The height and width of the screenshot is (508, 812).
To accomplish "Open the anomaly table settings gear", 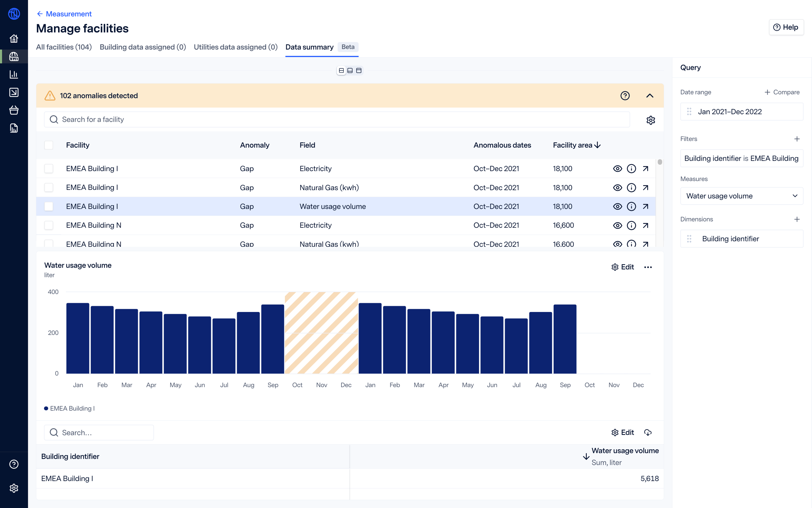I will [650, 120].
